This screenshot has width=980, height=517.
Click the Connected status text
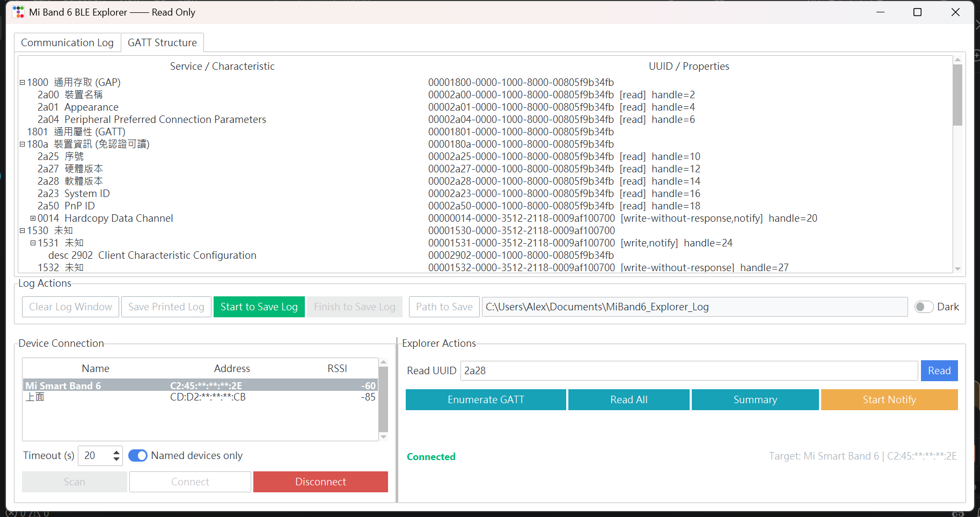[x=431, y=456]
